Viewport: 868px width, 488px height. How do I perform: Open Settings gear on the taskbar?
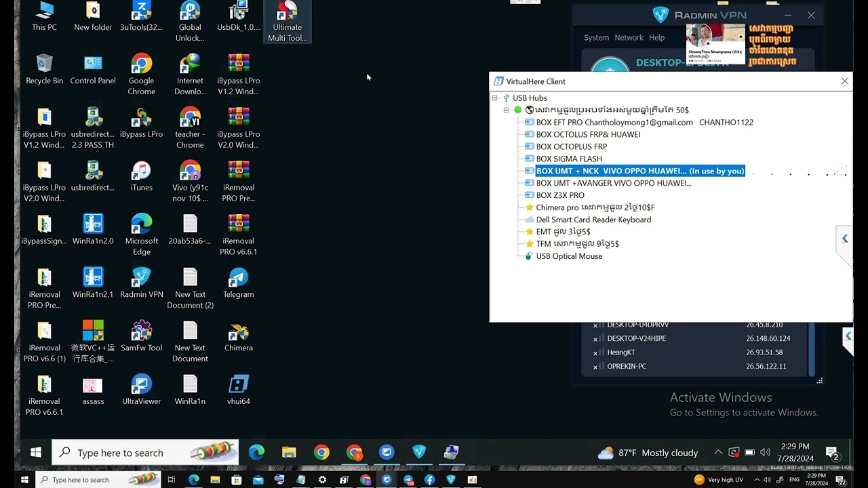point(322,480)
